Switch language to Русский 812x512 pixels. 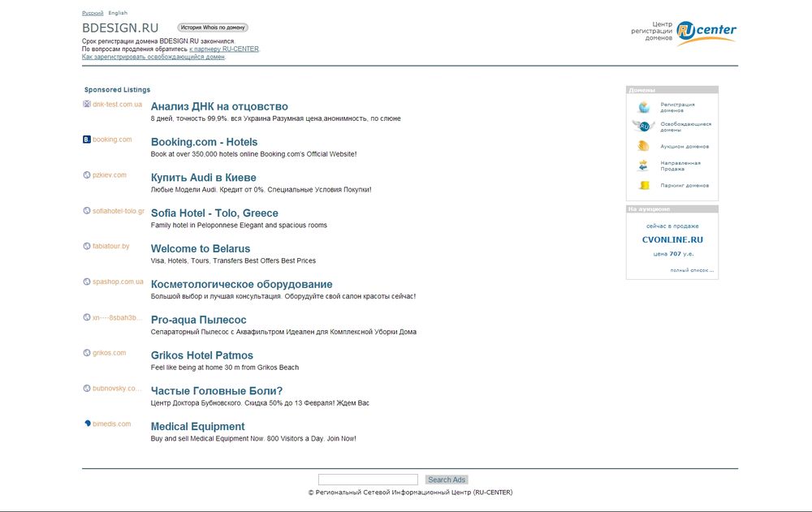point(93,13)
